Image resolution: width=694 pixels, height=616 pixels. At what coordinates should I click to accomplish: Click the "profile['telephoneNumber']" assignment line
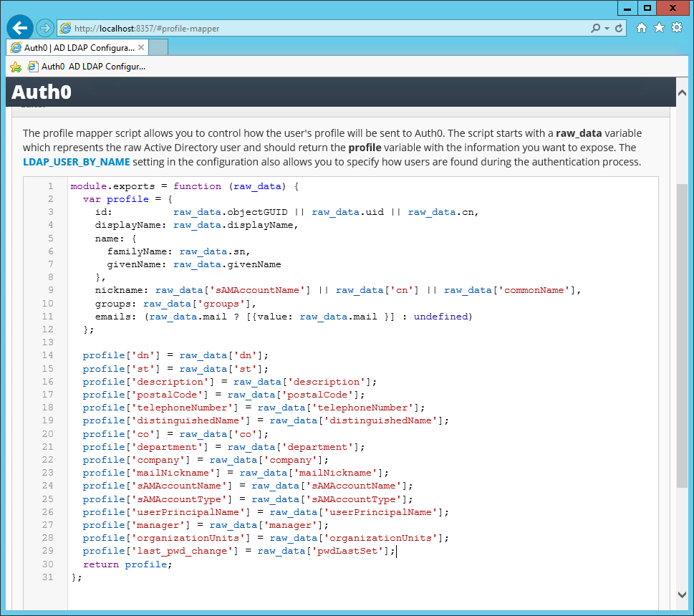click(254, 408)
